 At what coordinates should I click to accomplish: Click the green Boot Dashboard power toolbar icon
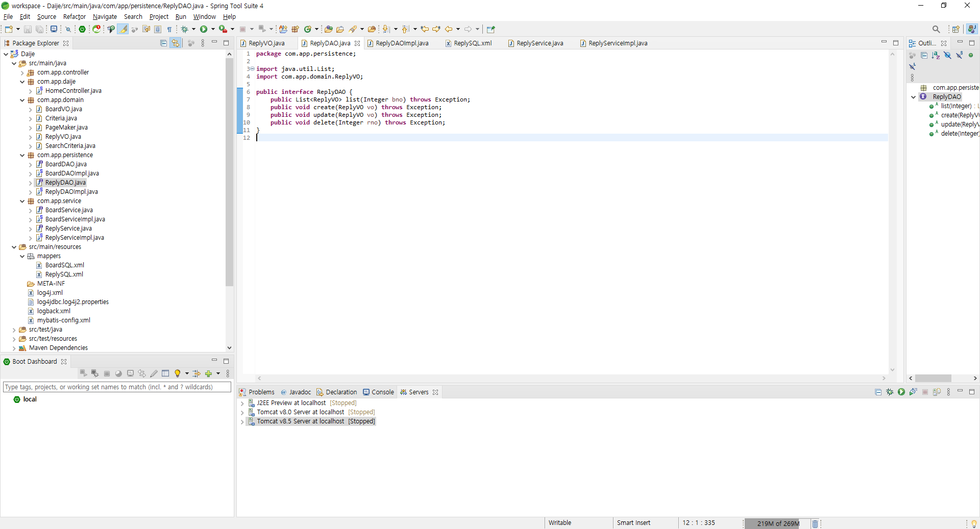[82, 29]
